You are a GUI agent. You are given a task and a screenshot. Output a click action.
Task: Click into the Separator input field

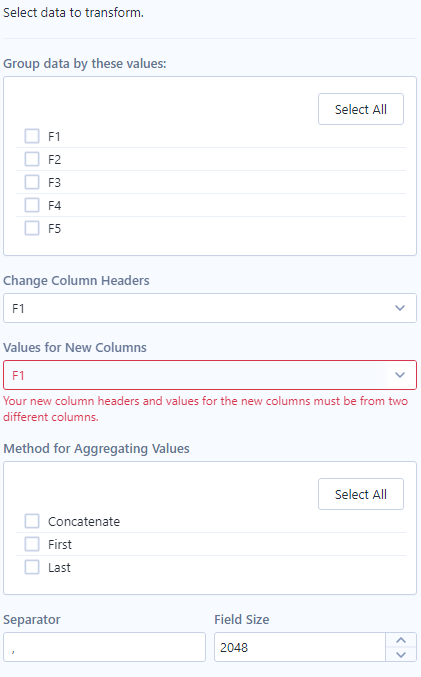pyautogui.click(x=104, y=647)
